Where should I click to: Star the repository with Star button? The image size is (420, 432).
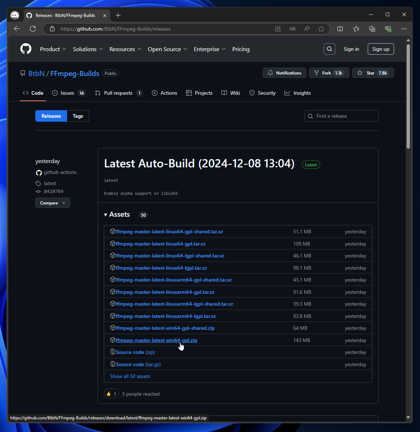click(373, 73)
